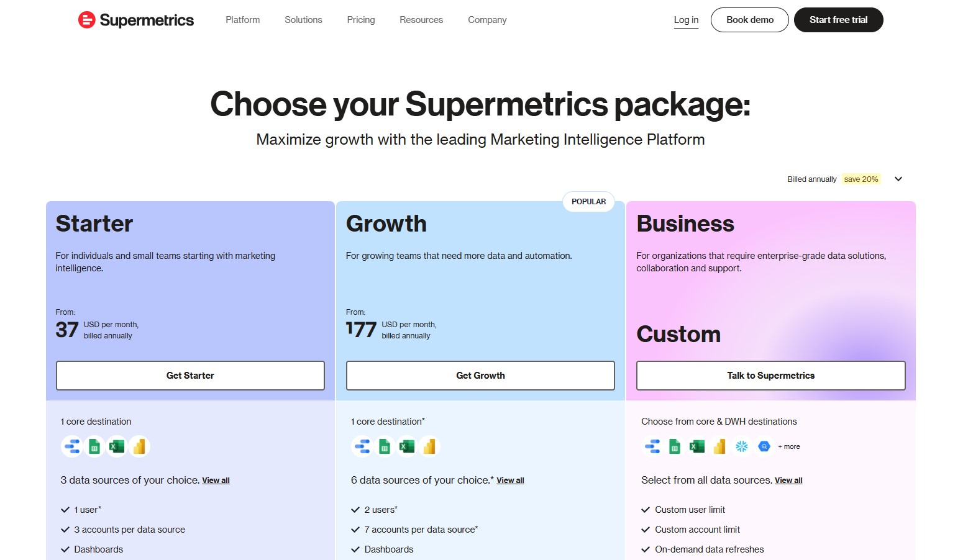
Task: Click Snowflake icon in Business plan
Action: [742, 446]
